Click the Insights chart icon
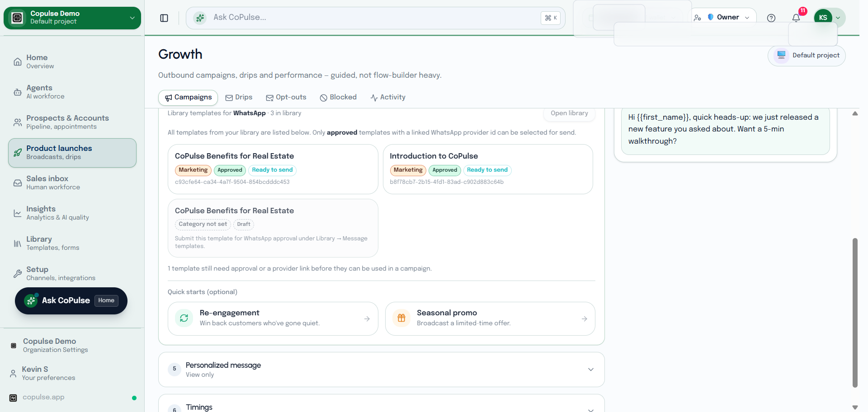Image resolution: width=868 pixels, height=412 pixels. tap(17, 213)
